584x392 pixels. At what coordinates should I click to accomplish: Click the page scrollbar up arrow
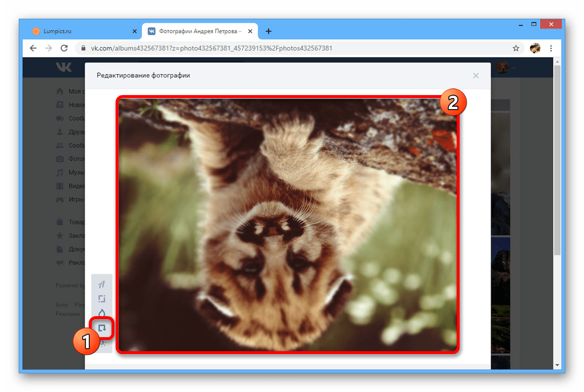[557, 61]
